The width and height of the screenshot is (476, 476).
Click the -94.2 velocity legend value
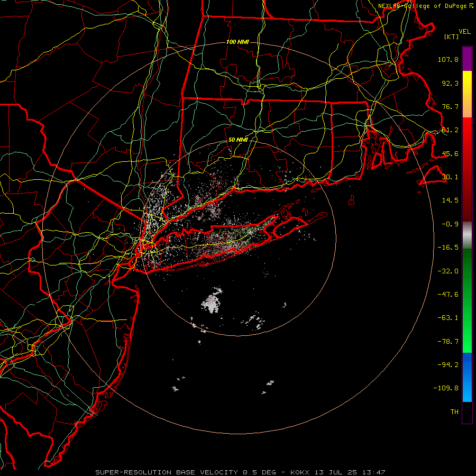(x=448, y=365)
